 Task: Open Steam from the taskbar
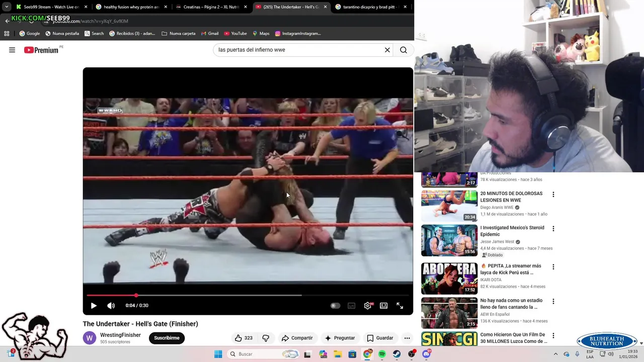point(397,354)
